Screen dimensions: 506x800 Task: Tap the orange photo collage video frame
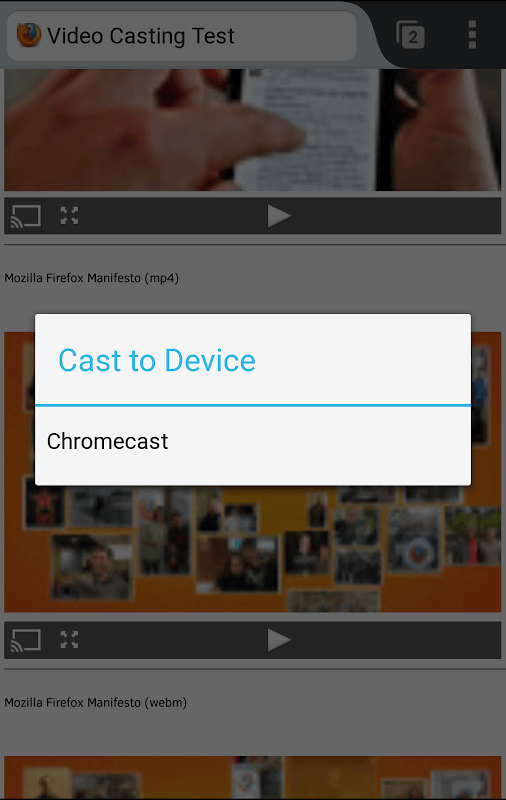tap(253, 548)
